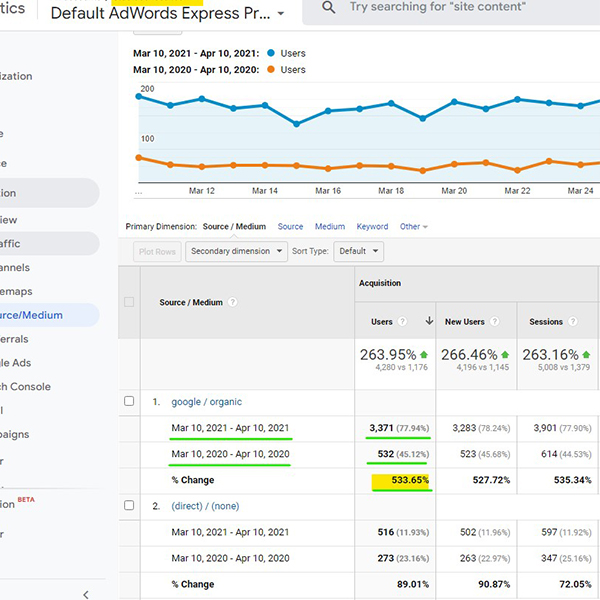Click sort arrow in Users column
Image resolution: width=600 pixels, height=600 pixels.
point(429,321)
